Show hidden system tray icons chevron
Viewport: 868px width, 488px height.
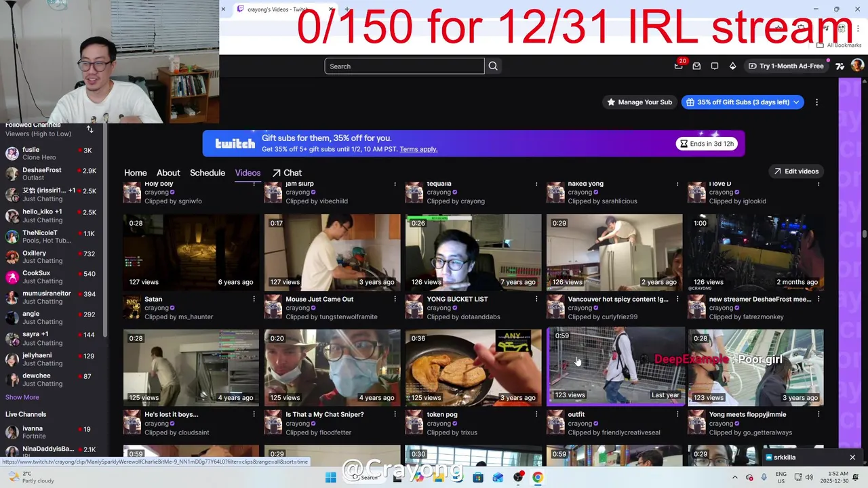click(734, 477)
